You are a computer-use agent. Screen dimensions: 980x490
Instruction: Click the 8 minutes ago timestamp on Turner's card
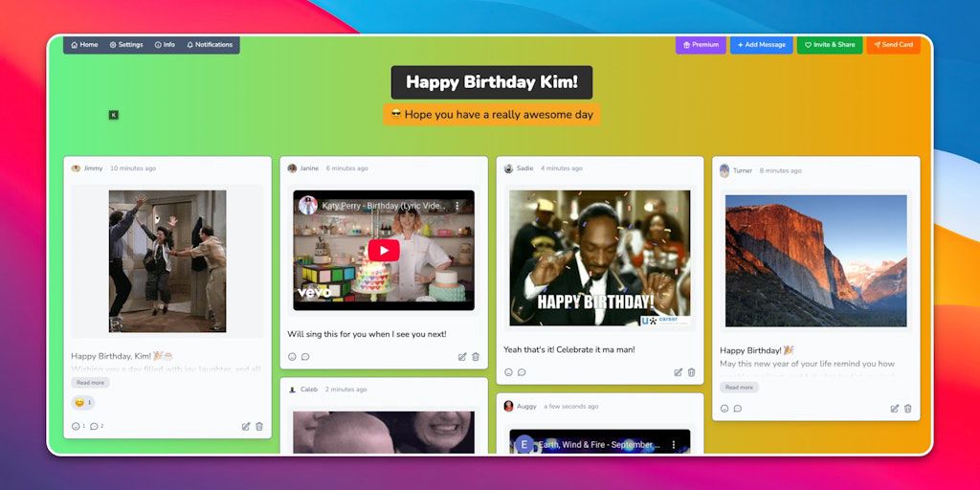pyautogui.click(x=781, y=170)
